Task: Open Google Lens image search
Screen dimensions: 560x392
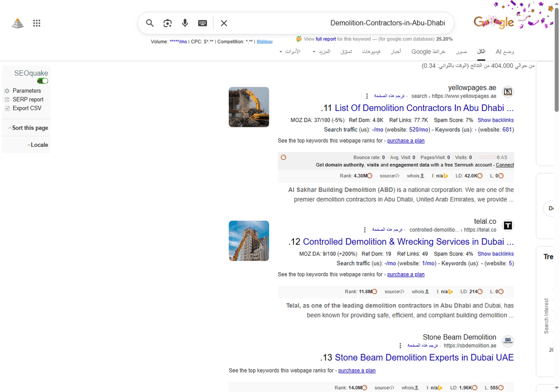Action: coord(167,23)
